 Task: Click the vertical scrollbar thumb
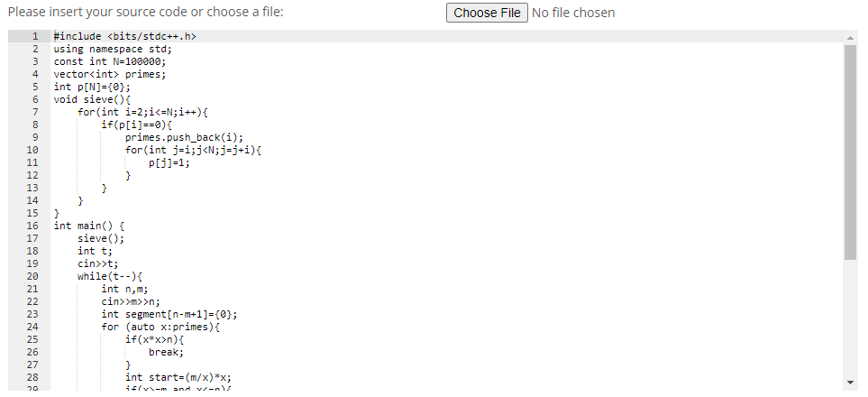850,152
